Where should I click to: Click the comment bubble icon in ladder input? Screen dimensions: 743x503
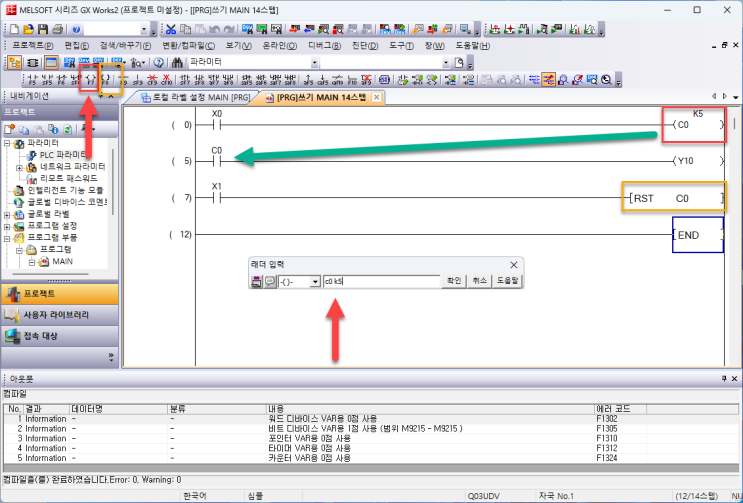pyautogui.click(x=270, y=281)
